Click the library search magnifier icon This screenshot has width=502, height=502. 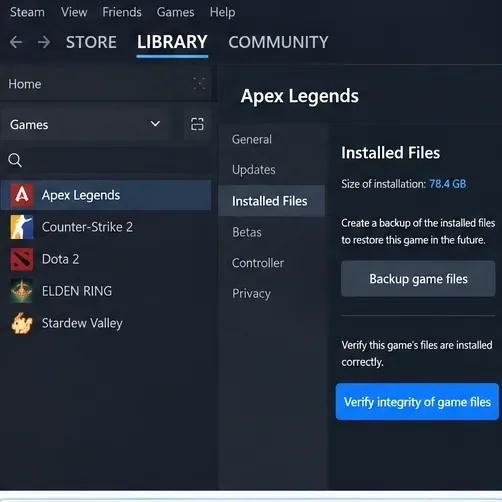click(15, 160)
